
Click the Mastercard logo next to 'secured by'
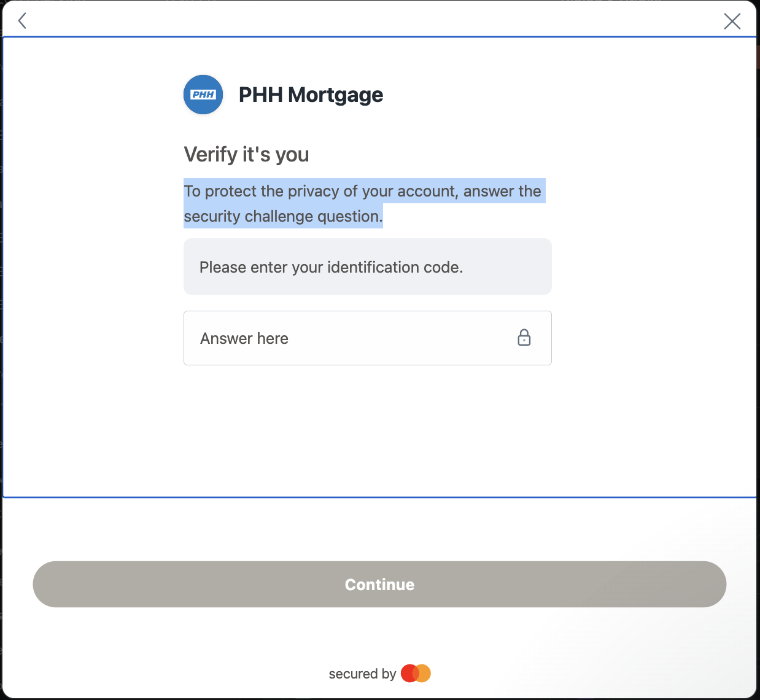tap(416, 674)
